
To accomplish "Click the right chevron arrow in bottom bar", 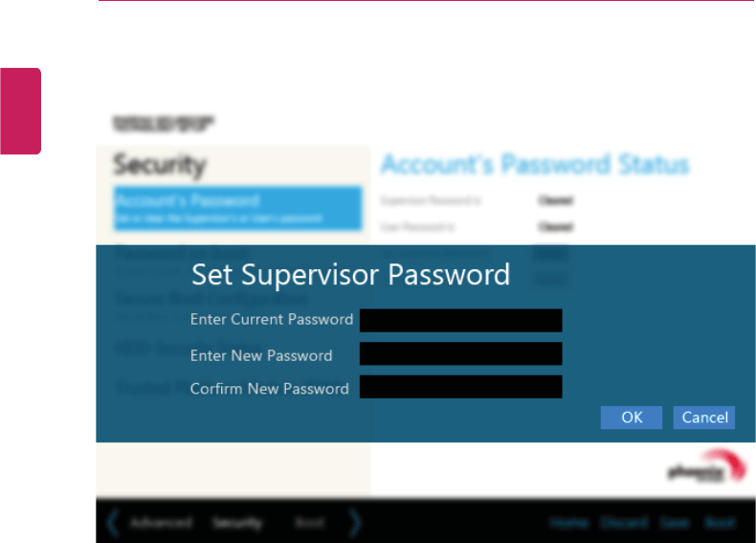I will [355, 522].
